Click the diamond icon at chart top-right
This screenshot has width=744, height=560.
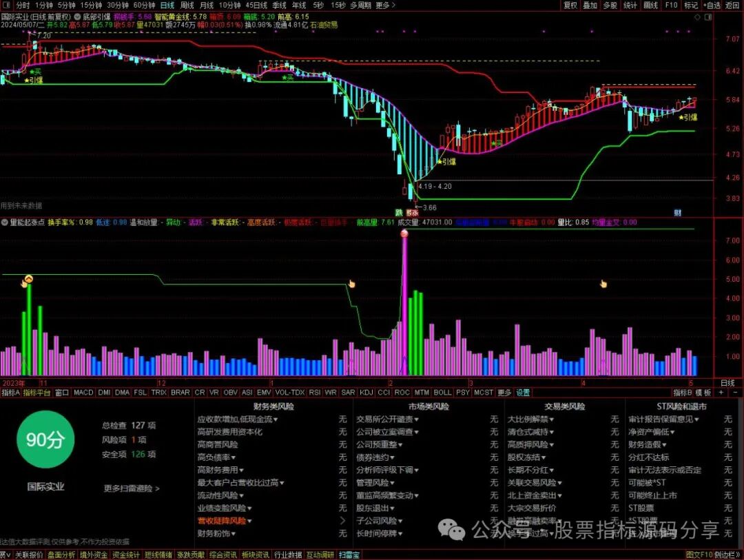coord(697,17)
